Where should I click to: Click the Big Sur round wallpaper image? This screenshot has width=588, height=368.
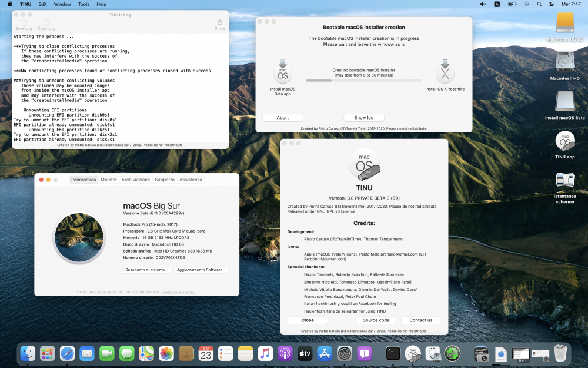click(x=79, y=237)
